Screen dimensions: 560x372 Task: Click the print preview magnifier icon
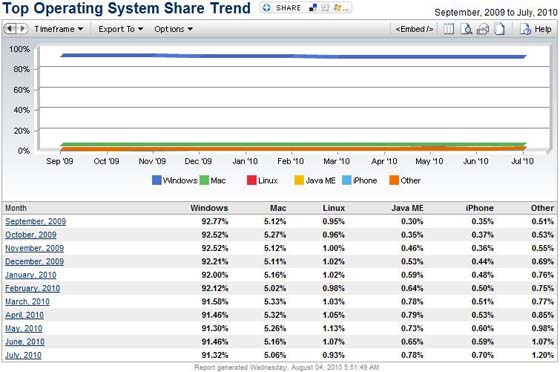click(x=466, y=29)
